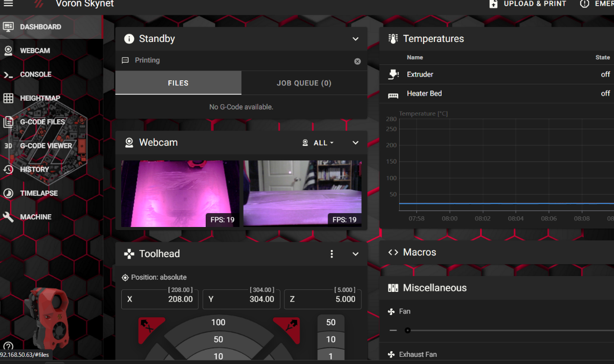Select the 50 ring on XY jog dial

[x=218, y=339]
